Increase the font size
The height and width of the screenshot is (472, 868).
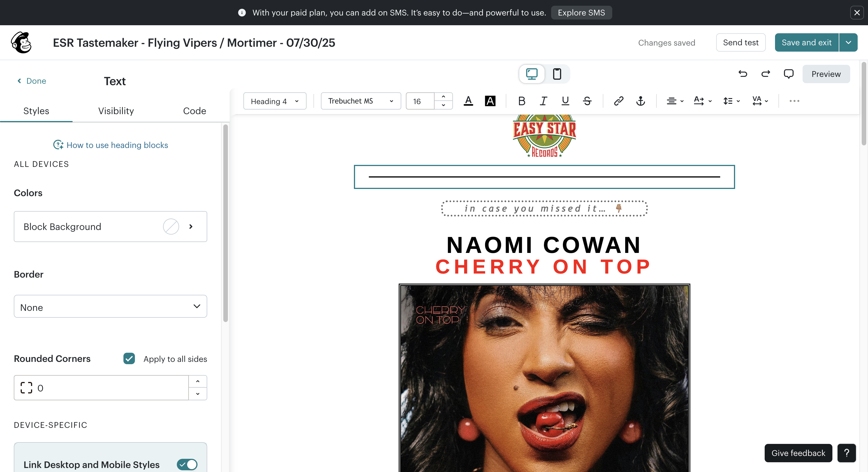(443, 97)
